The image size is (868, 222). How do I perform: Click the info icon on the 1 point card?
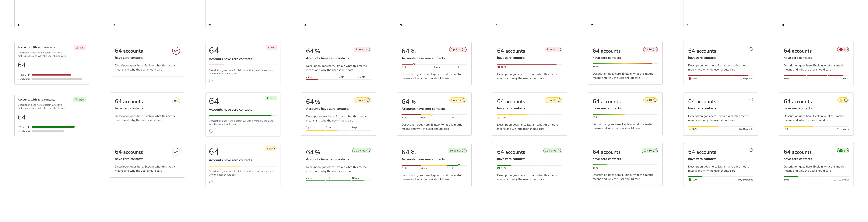[211, 81]
